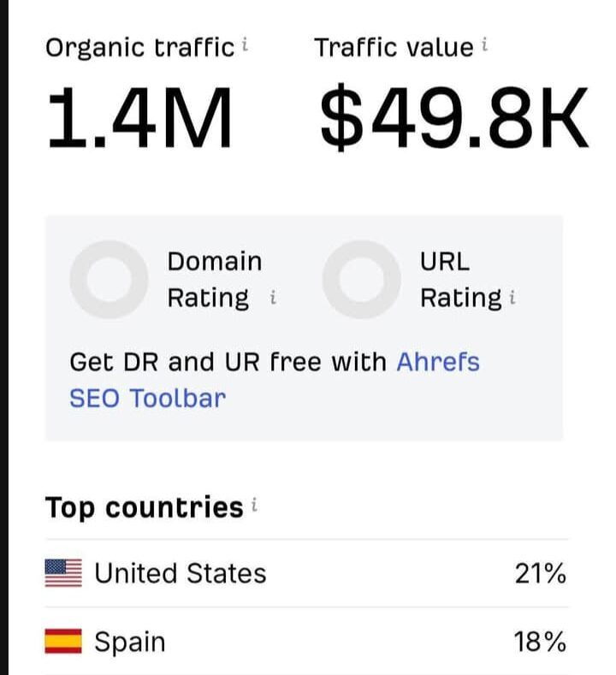Click the Domain Rating label text
The height and width of the screenshot is (675, 616).
point(214,280)
